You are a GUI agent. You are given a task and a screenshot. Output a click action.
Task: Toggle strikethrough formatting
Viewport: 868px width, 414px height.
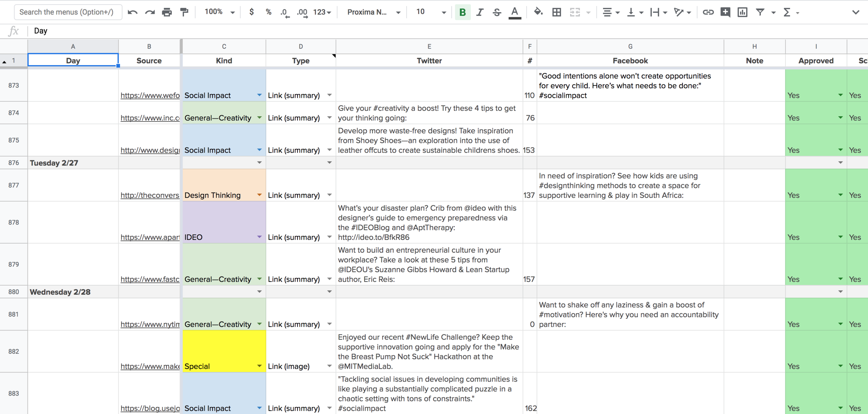click(x=497, y=12)
